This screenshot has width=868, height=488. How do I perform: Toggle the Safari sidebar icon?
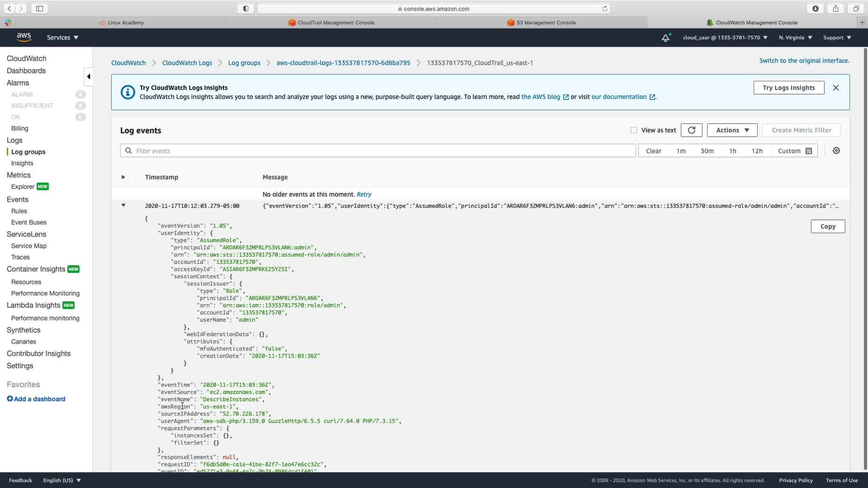[40, 8]
